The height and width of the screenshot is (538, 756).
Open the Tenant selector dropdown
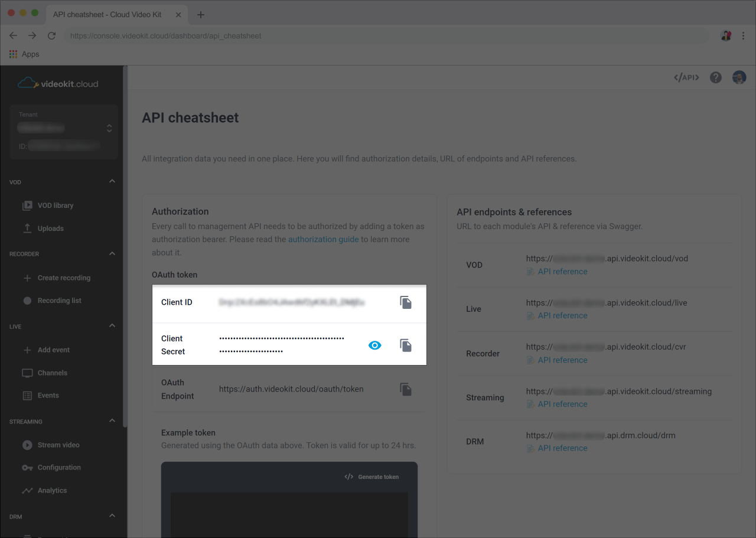coord(64,132)
